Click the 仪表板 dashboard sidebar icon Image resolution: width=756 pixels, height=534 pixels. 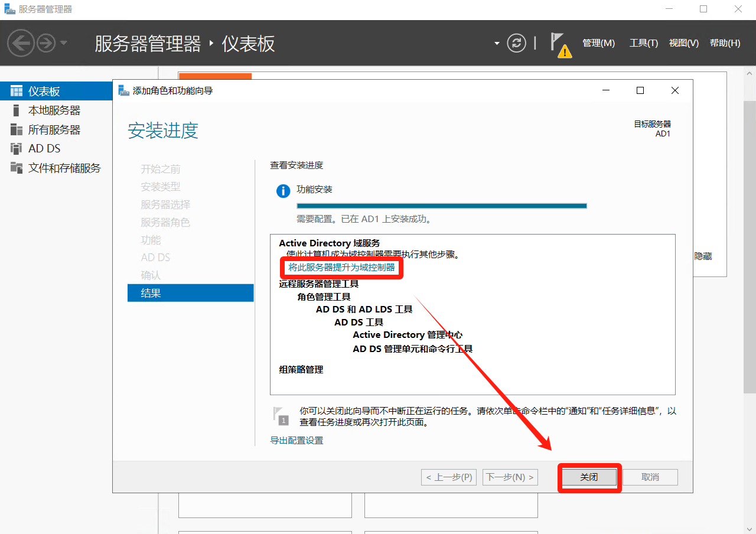pos(17,91)
